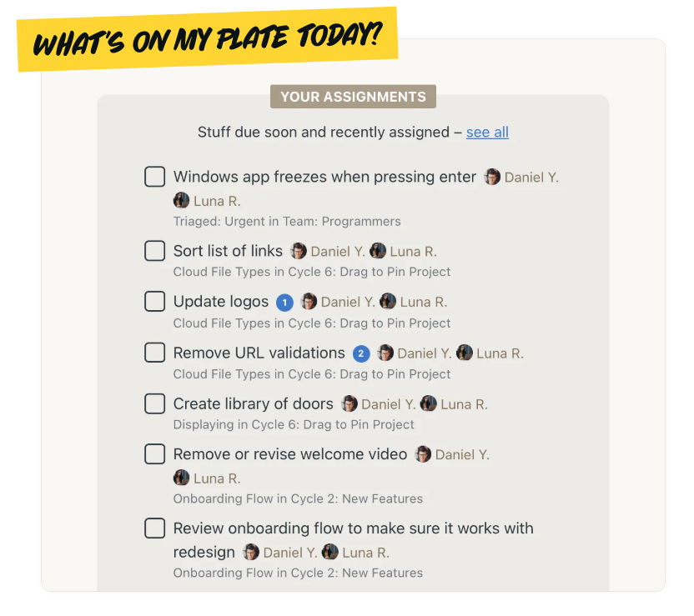Click Luna R. avatar on Create library of doors
Viewport: 694px width, 616px height.
(428, 403)
